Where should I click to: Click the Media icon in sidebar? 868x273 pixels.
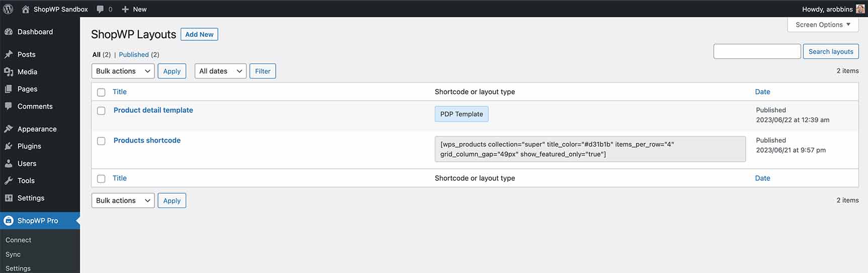[9, 72]
